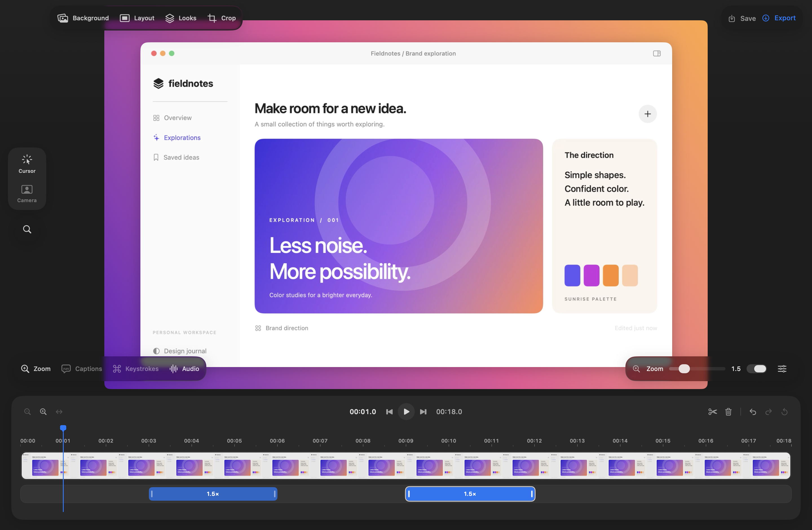Select the peach palette swatch
The image size is (812, 530).
tap(630, 275)
